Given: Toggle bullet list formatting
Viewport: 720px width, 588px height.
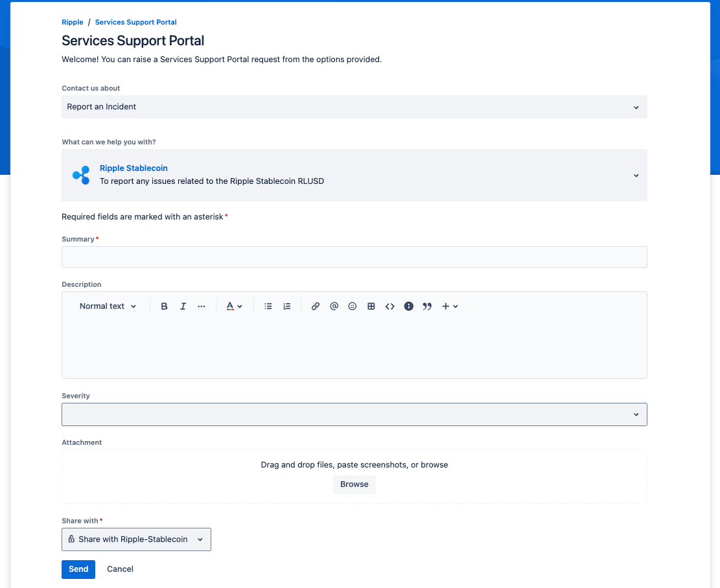Looking at the screenshot, I should tap(268, 306).
